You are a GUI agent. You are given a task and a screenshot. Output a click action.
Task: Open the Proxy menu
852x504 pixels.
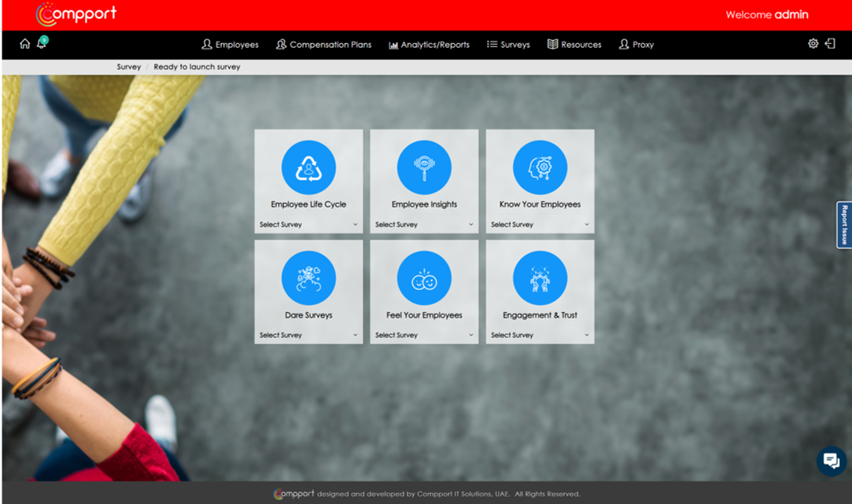[636, 45]
